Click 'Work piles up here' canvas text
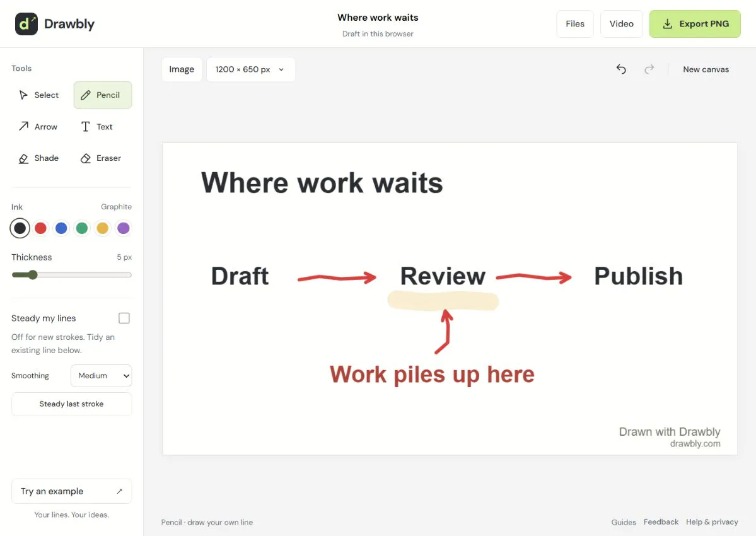Viewport: 756px width, 536px height. click(x=432, y=375)
